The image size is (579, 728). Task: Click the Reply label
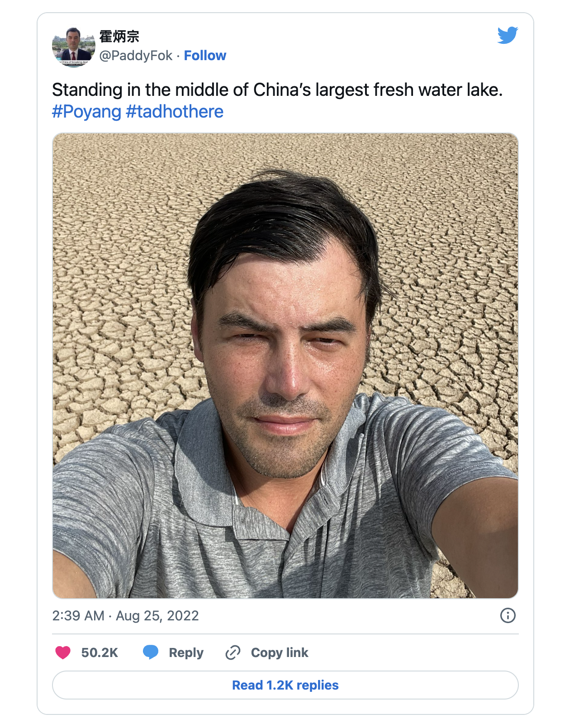click(186, 652)
